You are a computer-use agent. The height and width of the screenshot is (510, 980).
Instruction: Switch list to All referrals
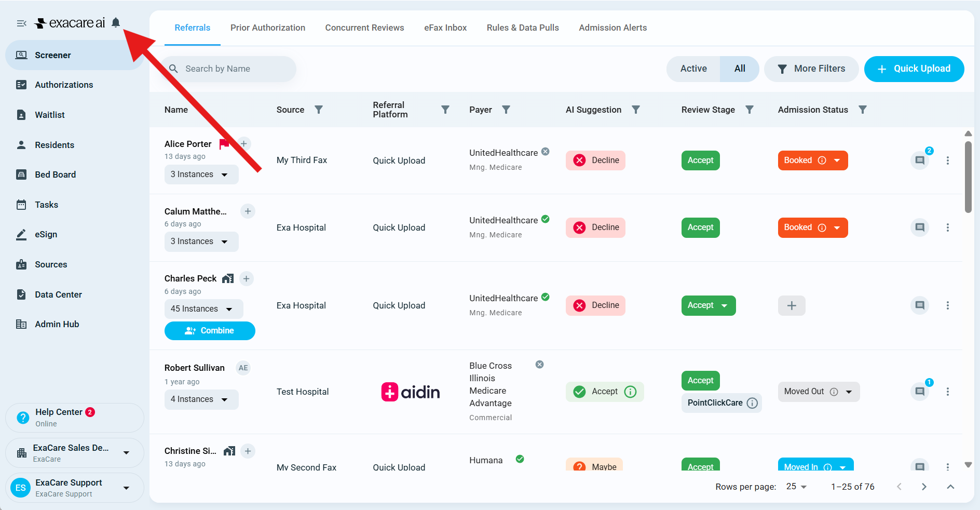[740, 69]
